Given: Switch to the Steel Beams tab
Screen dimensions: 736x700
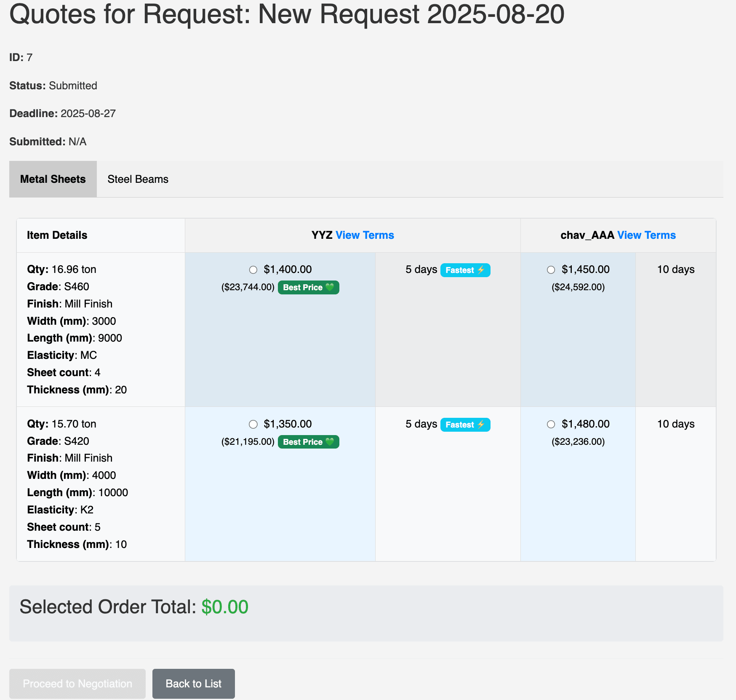Looking at the screenshot, I should tap(138, 179).
